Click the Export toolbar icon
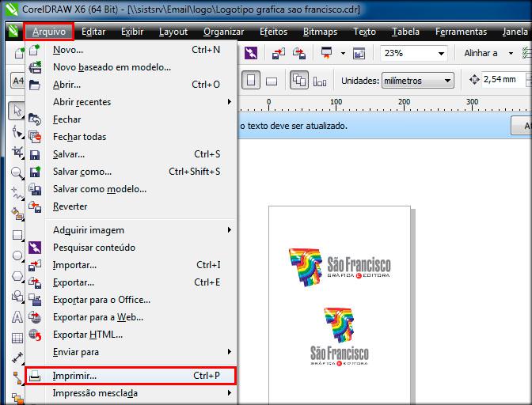 tap(299, 53)
